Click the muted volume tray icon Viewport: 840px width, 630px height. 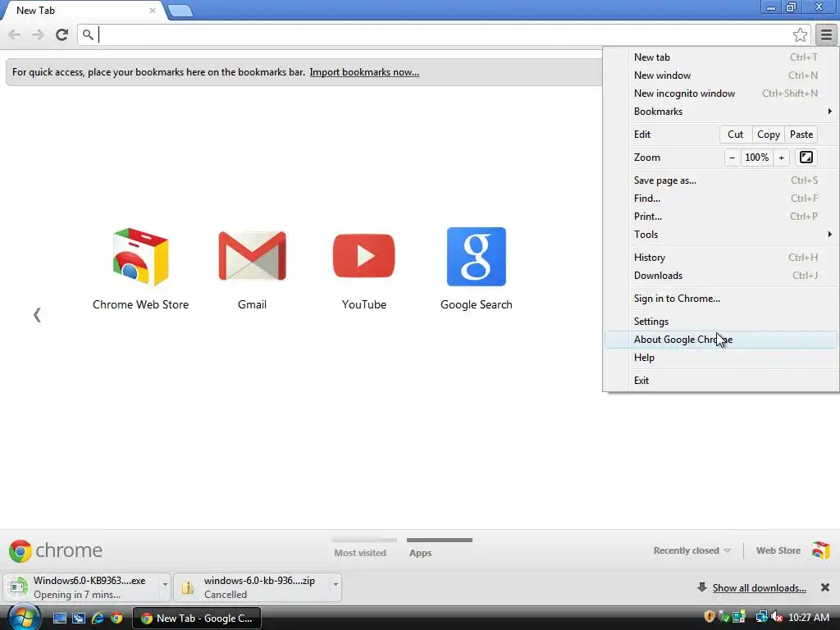[776, 617]
